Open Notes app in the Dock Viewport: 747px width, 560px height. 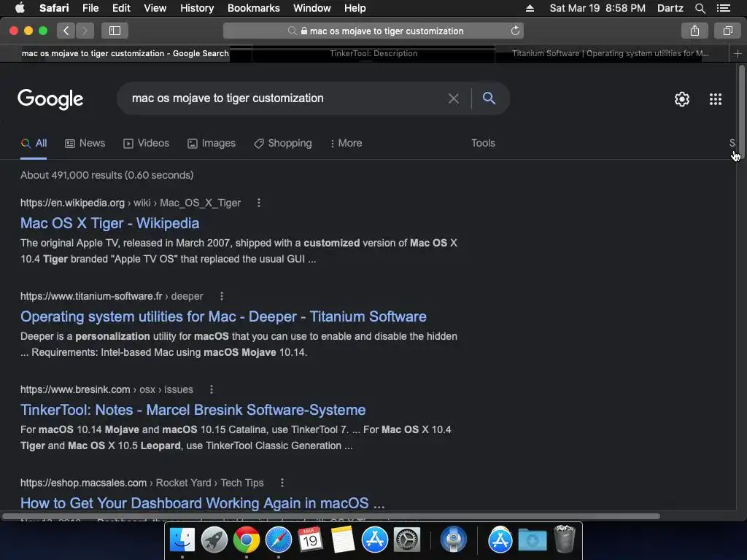click(x=343, y=540)
